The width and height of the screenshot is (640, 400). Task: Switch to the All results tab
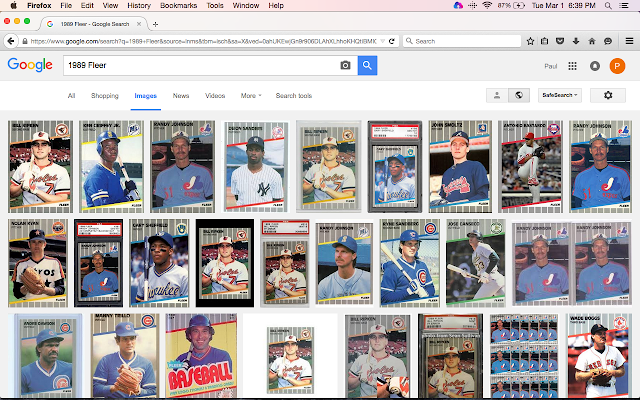71,96
